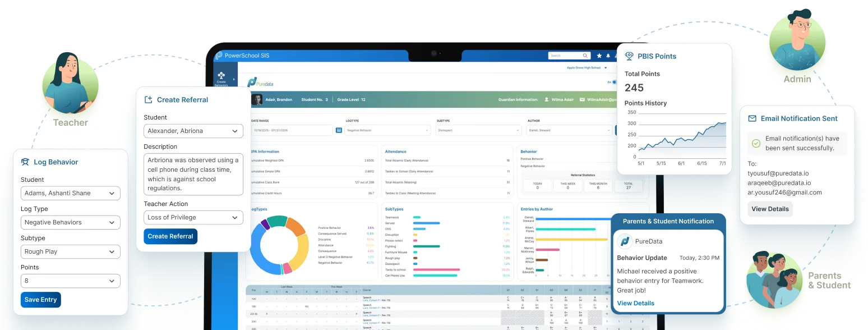Open the Log Type dropdown showing Negative Behaviors
868x330 pixels.
coord(71,222)
